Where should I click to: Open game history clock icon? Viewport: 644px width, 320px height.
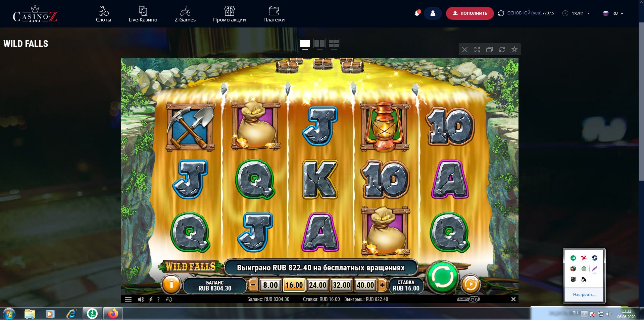(169, 299)
